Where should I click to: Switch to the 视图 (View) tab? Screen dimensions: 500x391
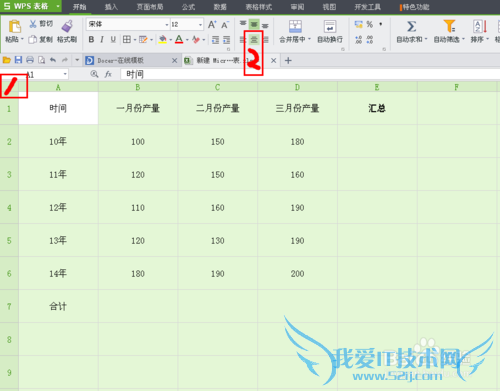point(329,7)
